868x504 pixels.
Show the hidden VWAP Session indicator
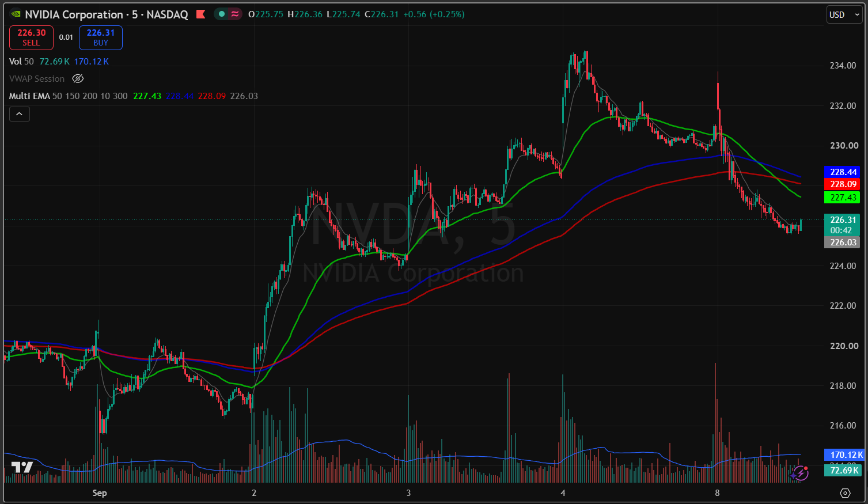point(78,79)
